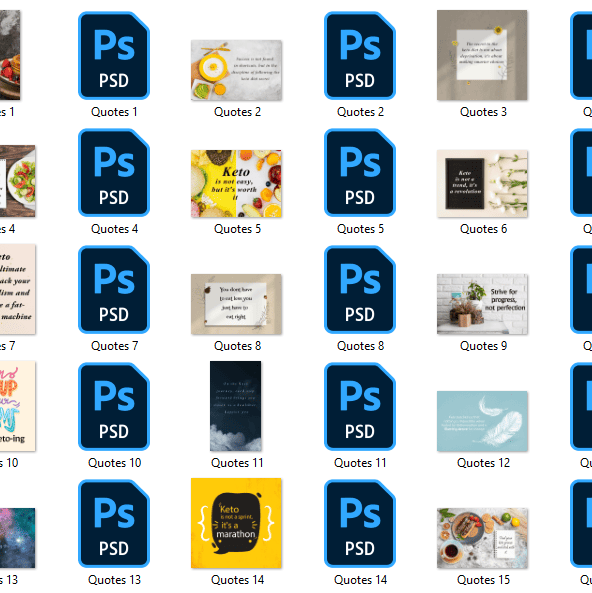This screenshot has width=592, height=593.
Task: Select the Quotes 8 'eat right' thumbnail
Action: 236,304
